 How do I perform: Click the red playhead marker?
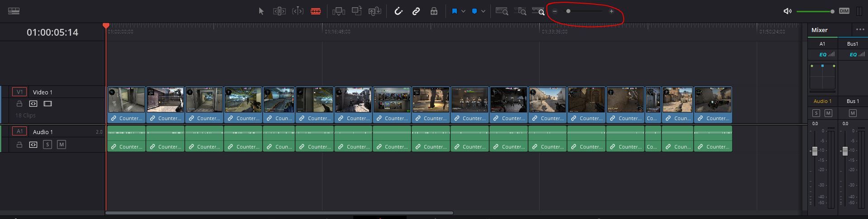106,26
